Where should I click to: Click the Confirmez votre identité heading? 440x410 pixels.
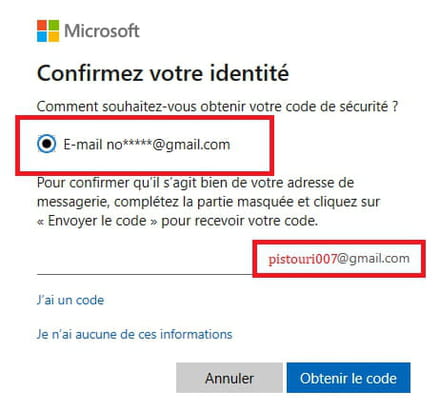click(x=163, y=73)
